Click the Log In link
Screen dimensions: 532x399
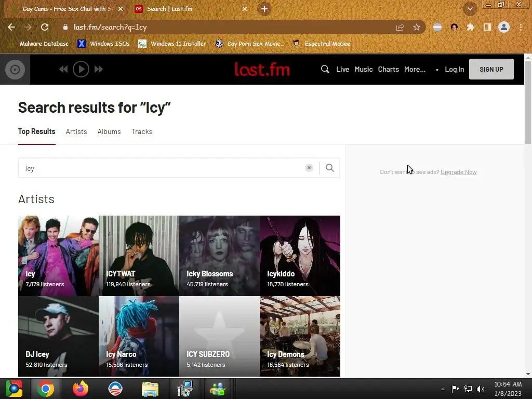pyautogui.click(x=454, y=69)
